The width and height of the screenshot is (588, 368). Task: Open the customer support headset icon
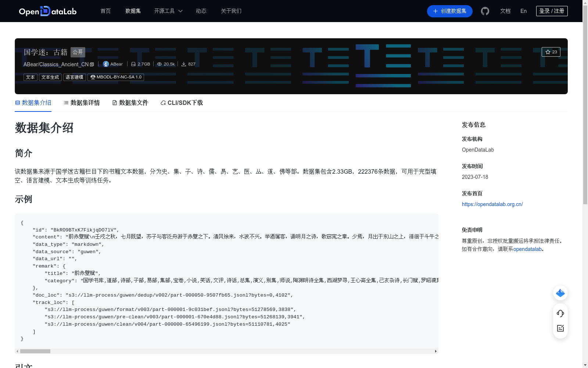(560, 313)
